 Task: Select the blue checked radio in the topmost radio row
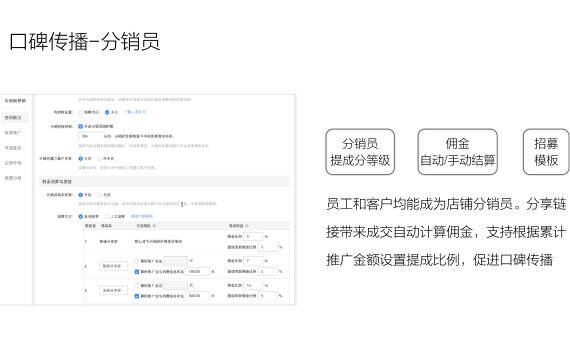(x=107, y=112)
